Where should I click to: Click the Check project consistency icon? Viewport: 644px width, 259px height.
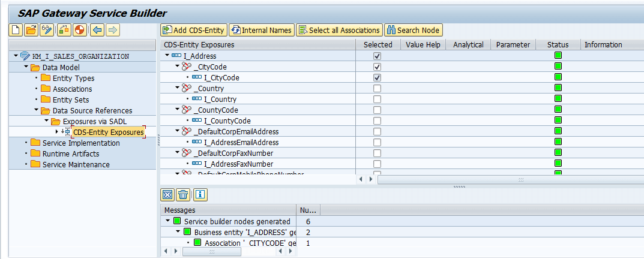64,30
